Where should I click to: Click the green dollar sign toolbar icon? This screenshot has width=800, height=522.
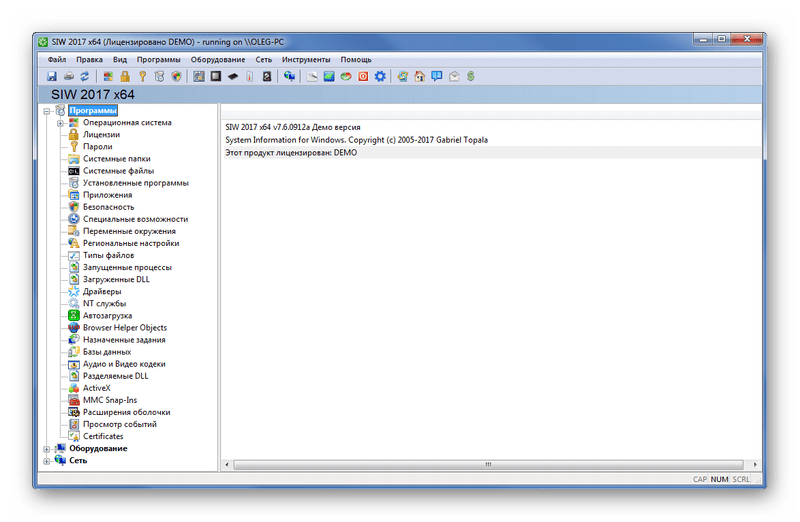point(470,77)
